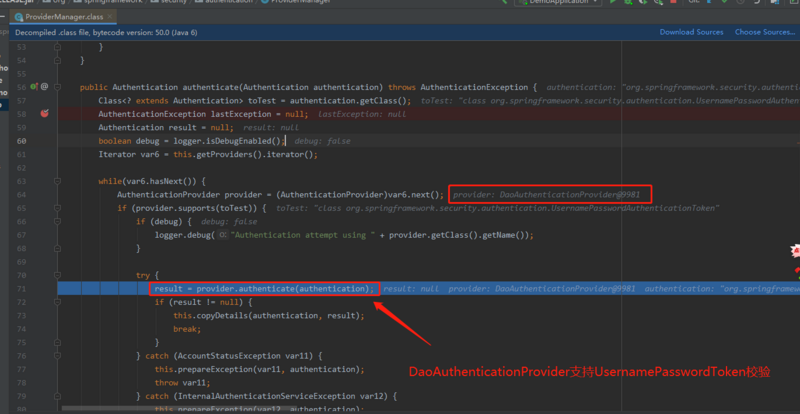
Task: Click the green back-arrow icon left of DemoApplication
Action: (x=505, y=2)
